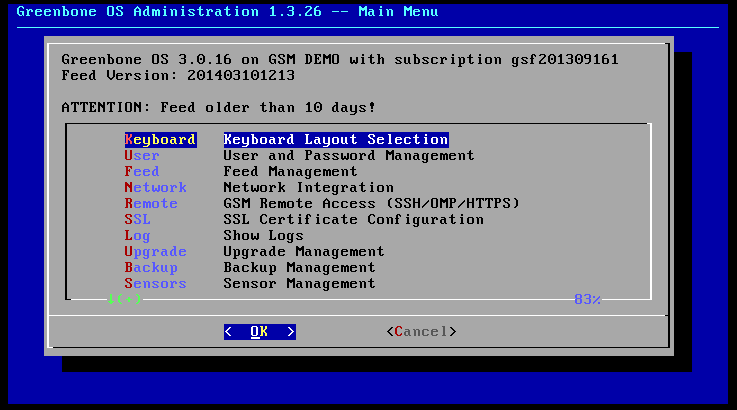Choose the Feed menu entry
The image size is (737, 410).
point(142,172)
